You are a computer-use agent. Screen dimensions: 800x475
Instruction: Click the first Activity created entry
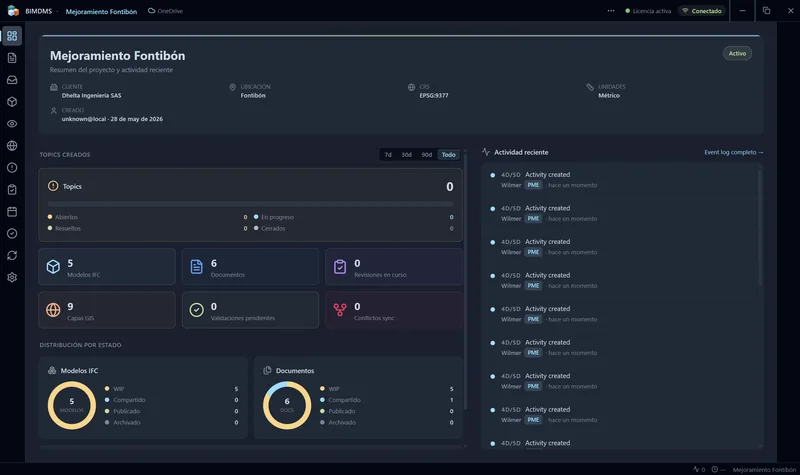coord(619,180)
